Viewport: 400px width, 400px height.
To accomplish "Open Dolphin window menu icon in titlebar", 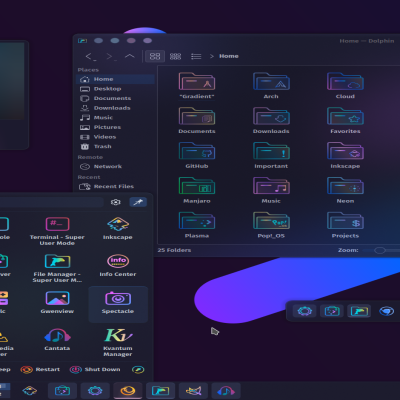I will pos(82,41).
